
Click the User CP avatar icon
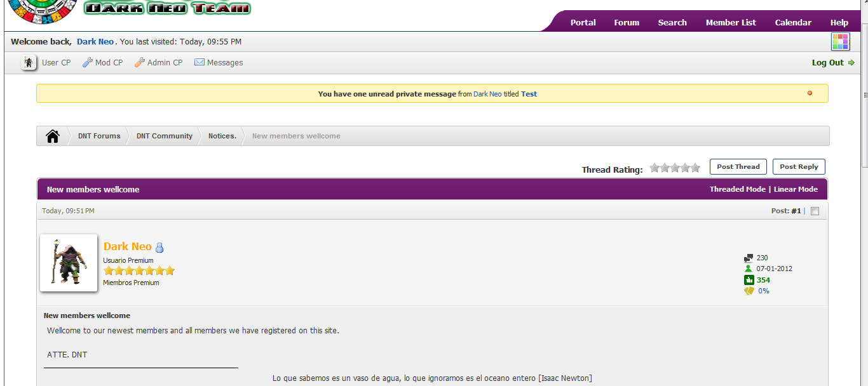tap(29, 63)
